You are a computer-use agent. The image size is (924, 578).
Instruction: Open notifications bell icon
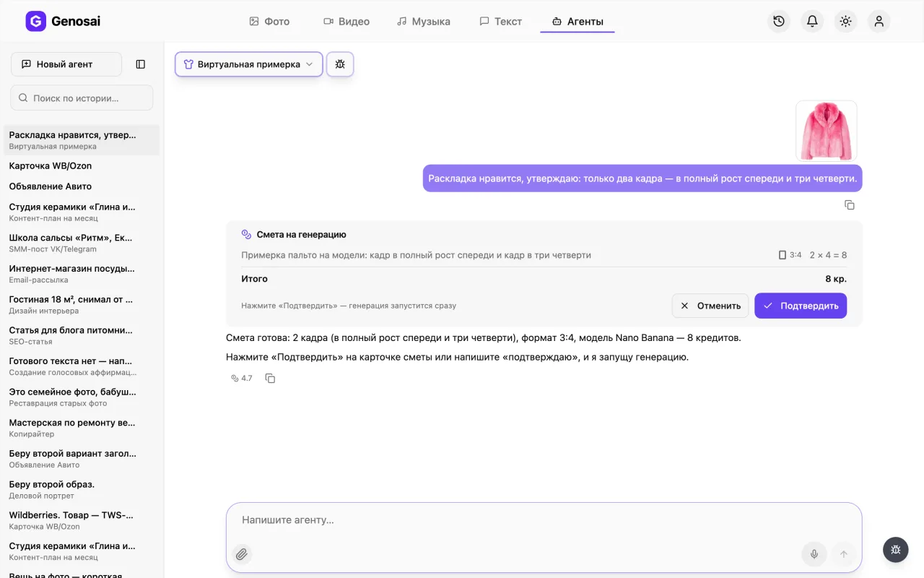(x=812, y=22)
